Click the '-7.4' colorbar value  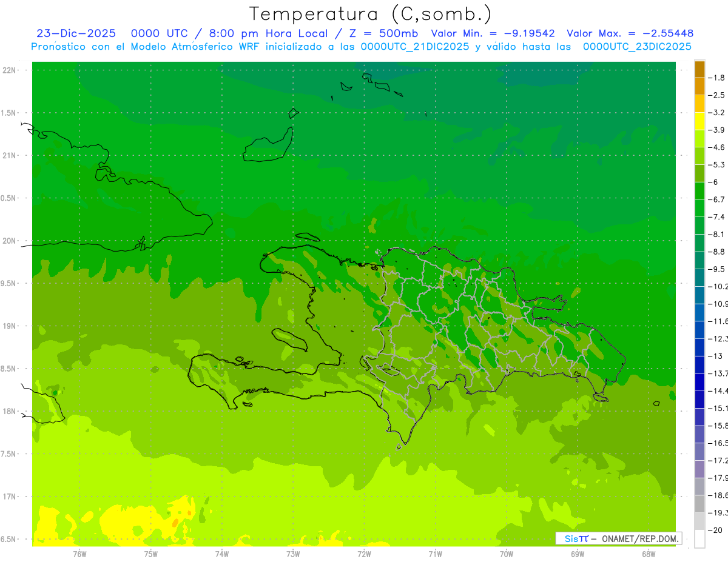point(717,217)
